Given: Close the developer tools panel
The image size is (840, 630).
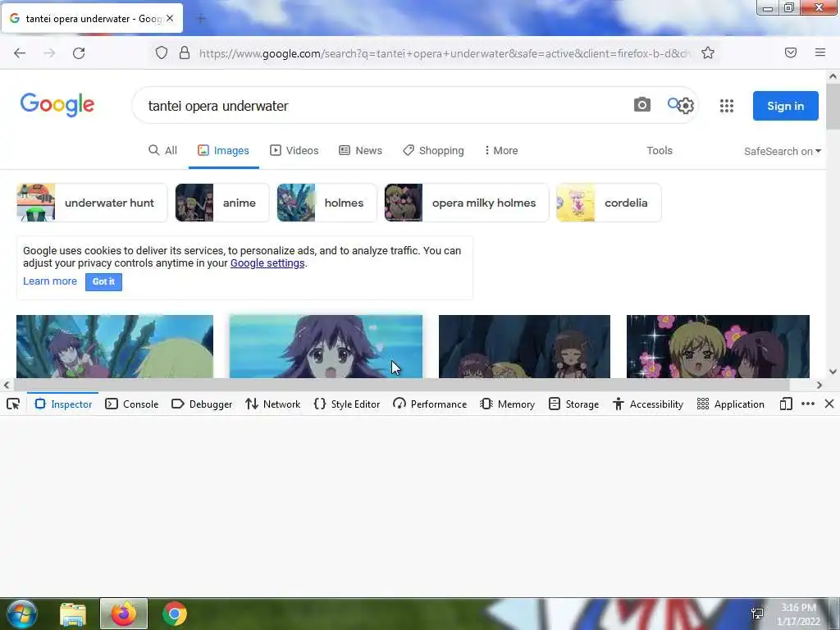Looking at the screenshot, I should pyautogui.click(x=829, y=404).
